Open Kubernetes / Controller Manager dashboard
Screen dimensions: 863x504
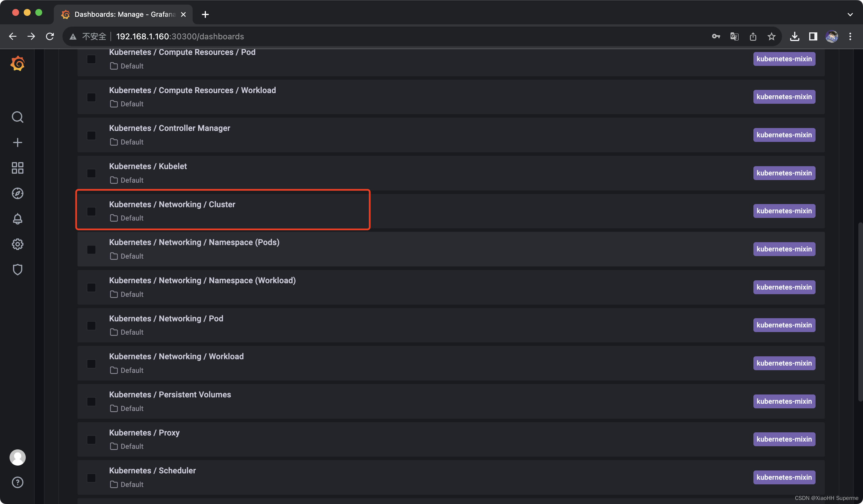click(x=169, y=128)
